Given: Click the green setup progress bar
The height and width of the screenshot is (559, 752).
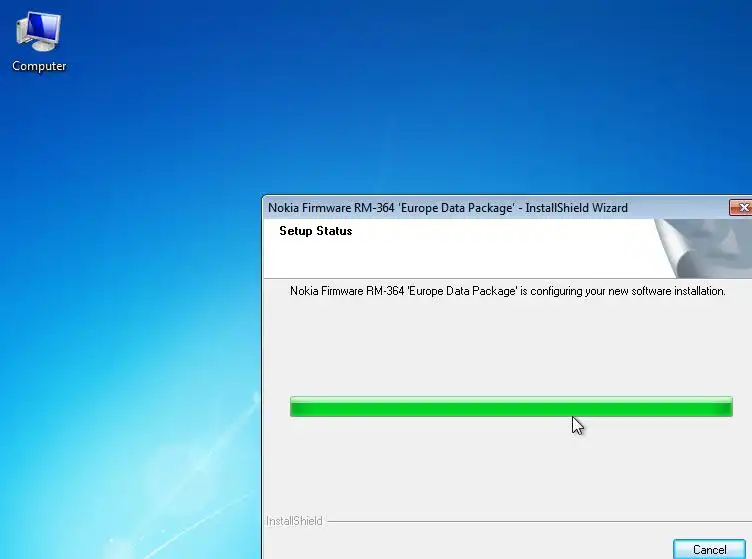Looking at the screenshot, I should pyautogui.click(x=511, y=407).
